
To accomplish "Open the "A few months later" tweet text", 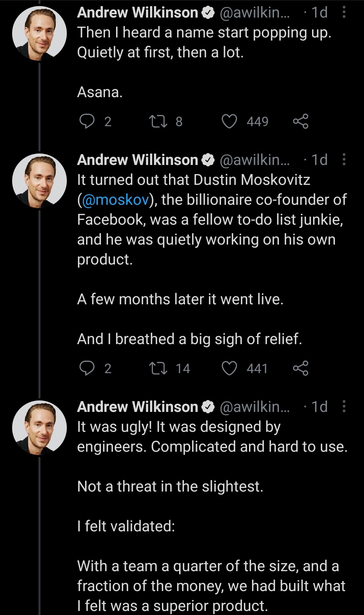I will point(180,299).
